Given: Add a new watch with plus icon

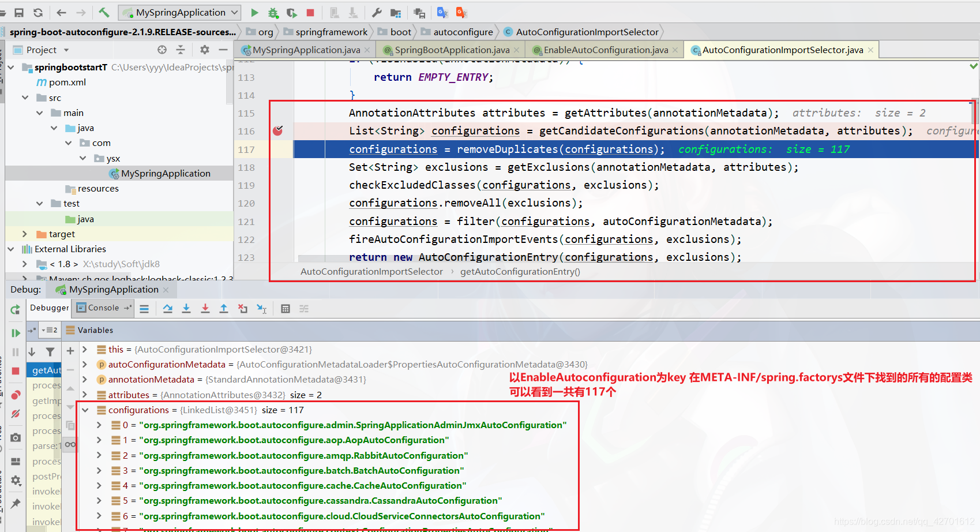Looking at the screenshot, I should tap(70, 350).
